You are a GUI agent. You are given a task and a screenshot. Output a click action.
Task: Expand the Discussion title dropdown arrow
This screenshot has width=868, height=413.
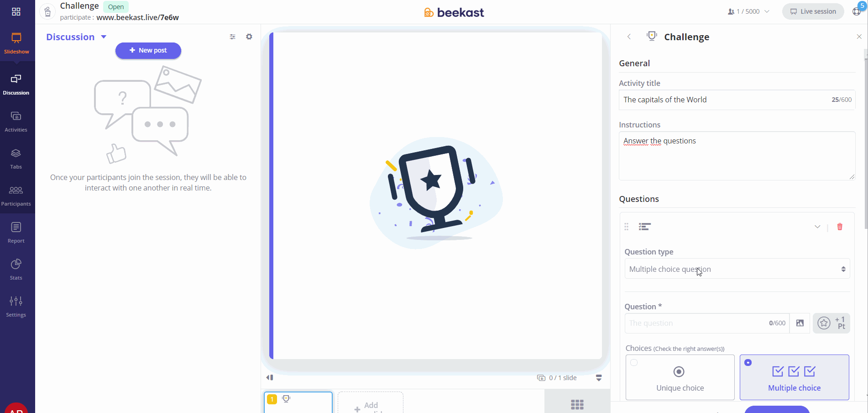coord(104,37)
